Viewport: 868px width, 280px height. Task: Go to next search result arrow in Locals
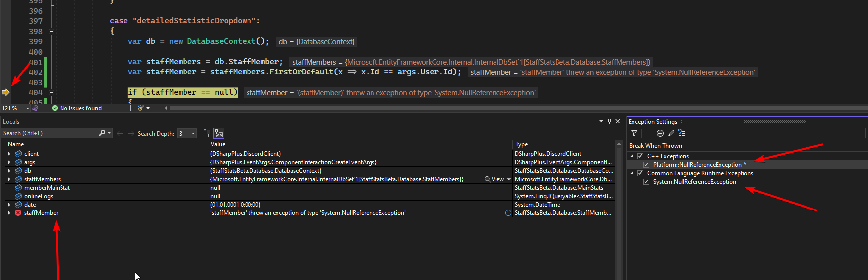pos(131,133)
